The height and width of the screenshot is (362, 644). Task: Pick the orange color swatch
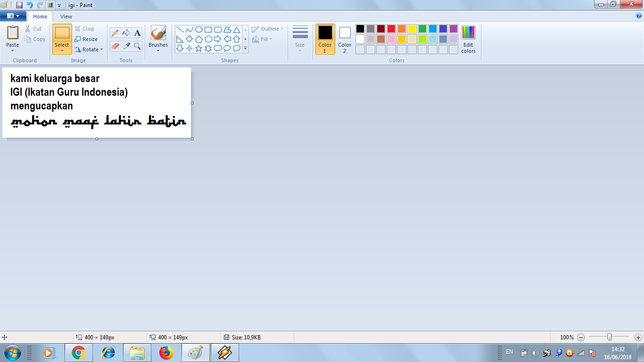(x=402, y=29)
